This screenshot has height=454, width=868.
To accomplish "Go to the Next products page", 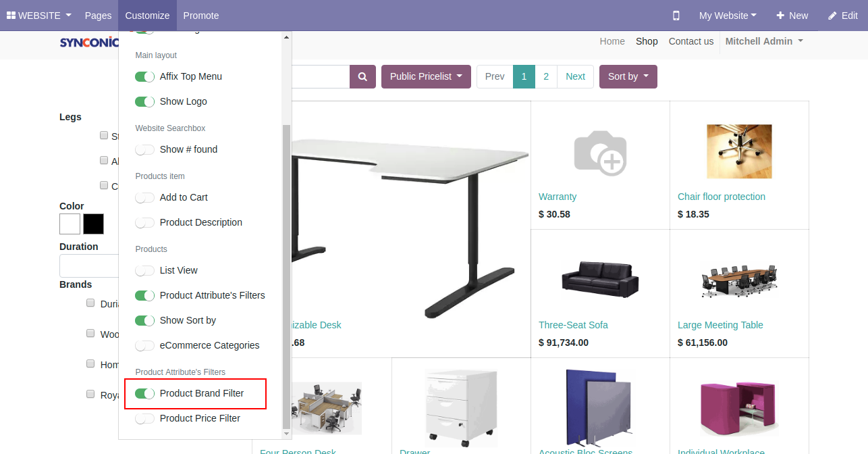I will [x=575, y=77].
